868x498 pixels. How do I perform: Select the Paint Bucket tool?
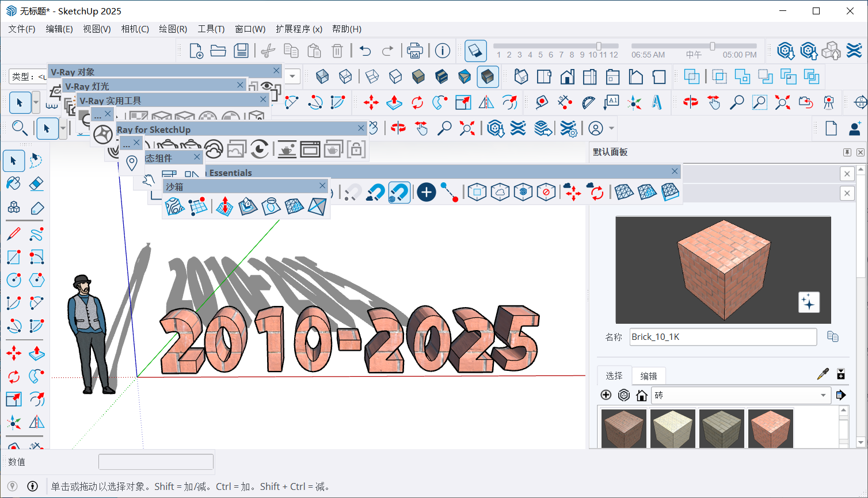pyautogui.click(x=13, y=183)
